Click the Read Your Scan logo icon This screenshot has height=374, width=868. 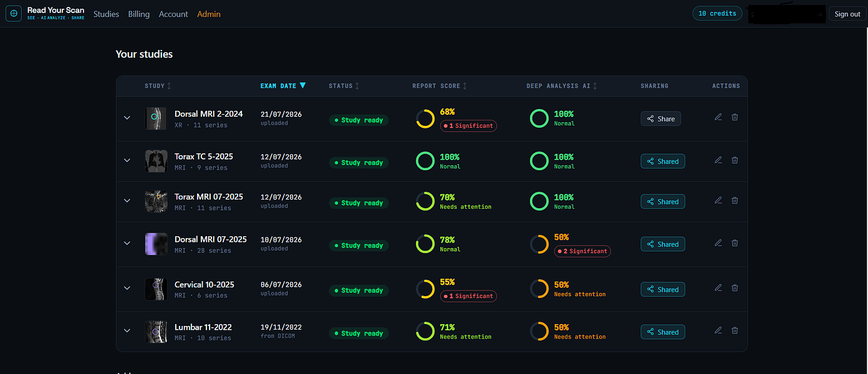[14, 14]
